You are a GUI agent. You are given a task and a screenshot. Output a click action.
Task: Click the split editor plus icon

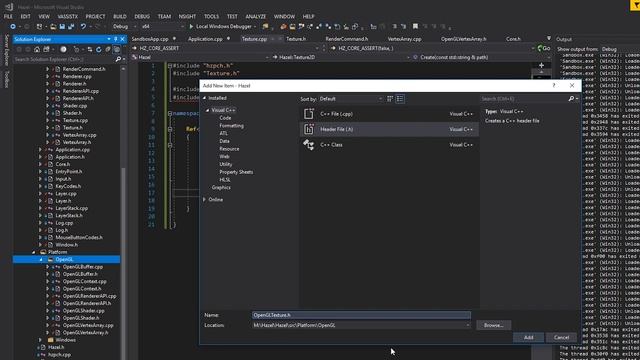tap(541, 65)
